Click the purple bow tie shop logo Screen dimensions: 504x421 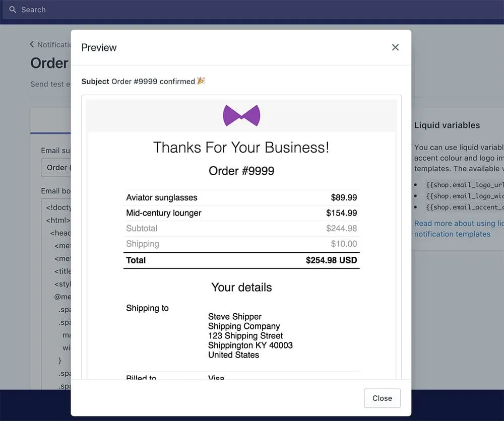[241, 116]
